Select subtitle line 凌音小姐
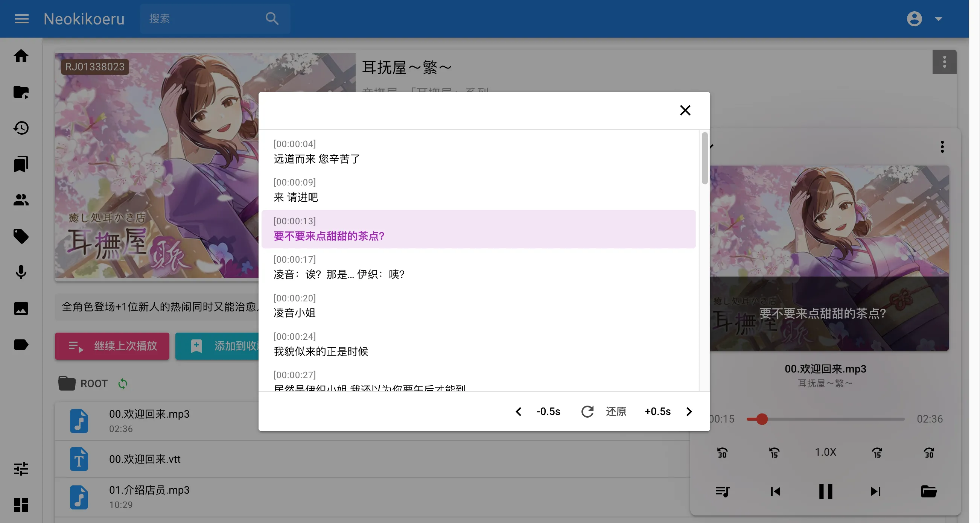980x523 pixels. click(478, 306)
